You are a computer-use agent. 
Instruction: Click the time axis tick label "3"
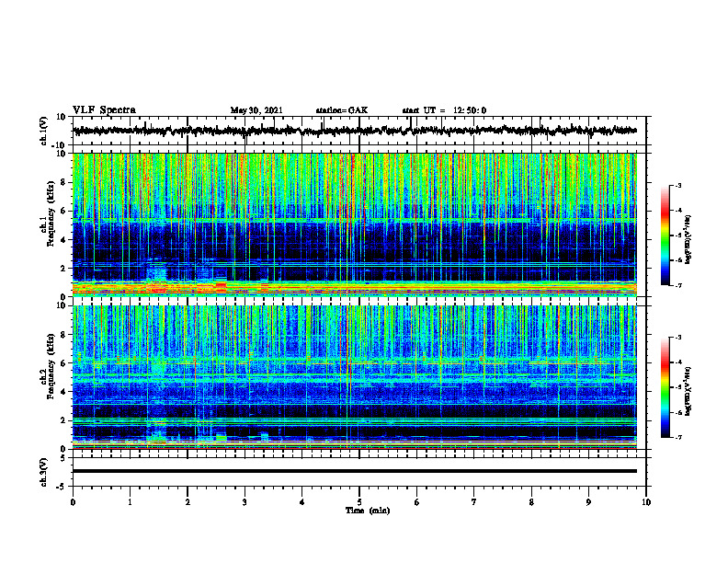[x=245, y=502]
